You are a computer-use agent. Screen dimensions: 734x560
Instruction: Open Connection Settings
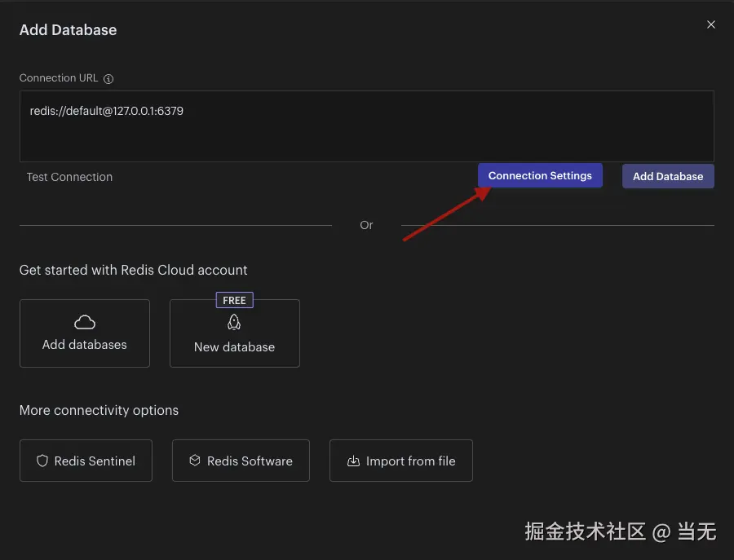(540, 175)
